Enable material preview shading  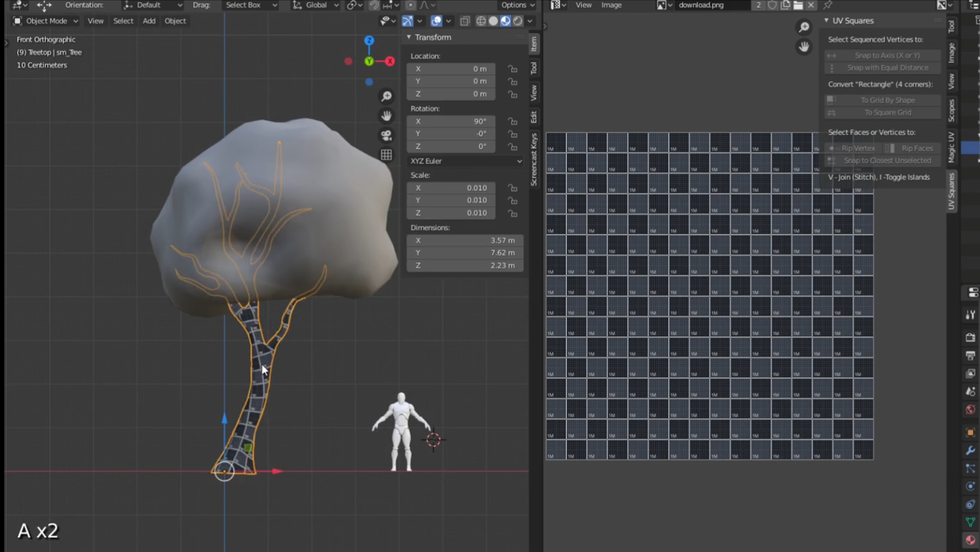tap(505, 21)
